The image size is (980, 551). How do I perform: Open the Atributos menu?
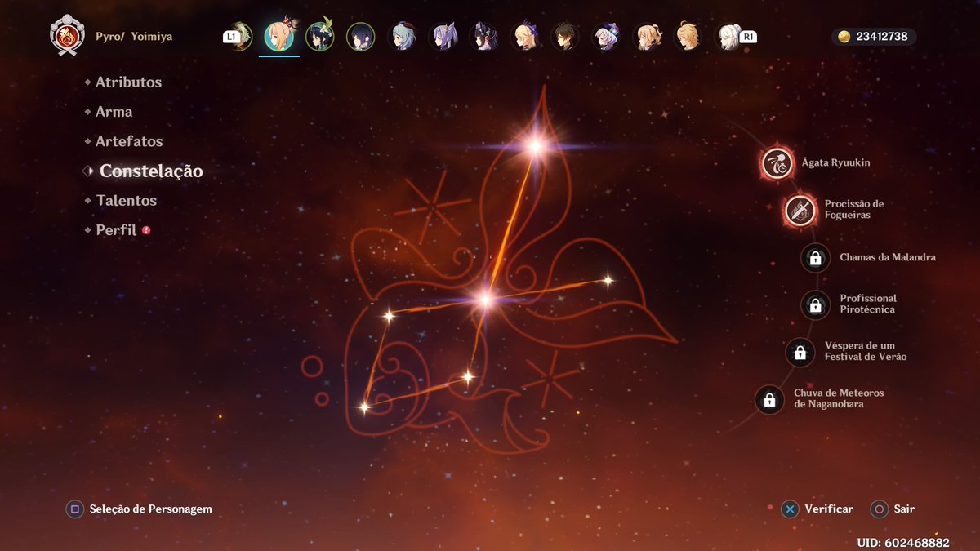pyautogui.click(x=128, y=82)
